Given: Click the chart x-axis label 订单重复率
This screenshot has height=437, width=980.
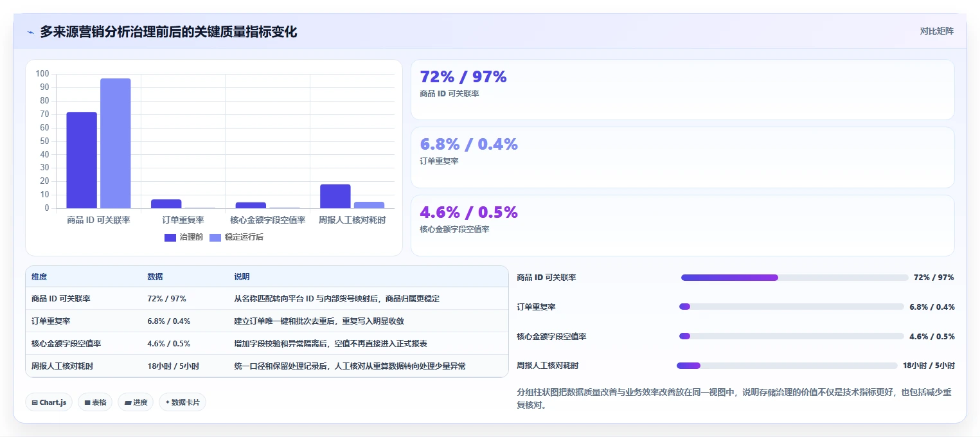Looking at the screenshot, I should click(x=183, y=220).
